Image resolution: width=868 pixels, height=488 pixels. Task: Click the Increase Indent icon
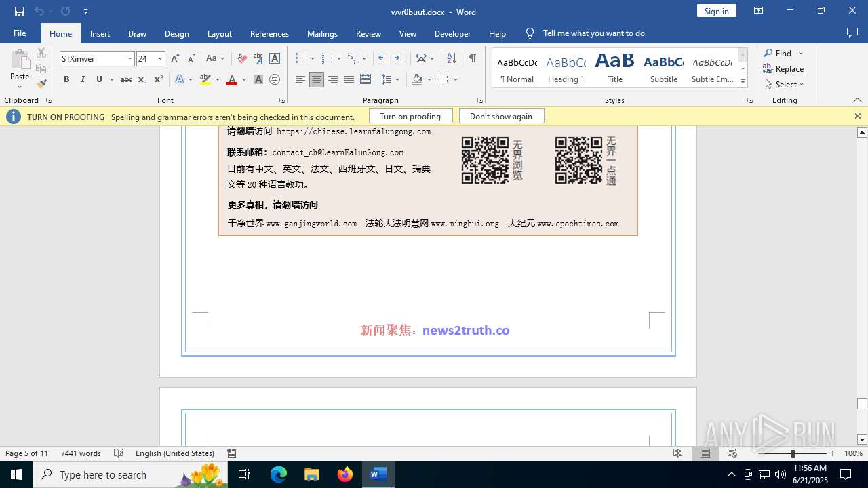point(400,59)
